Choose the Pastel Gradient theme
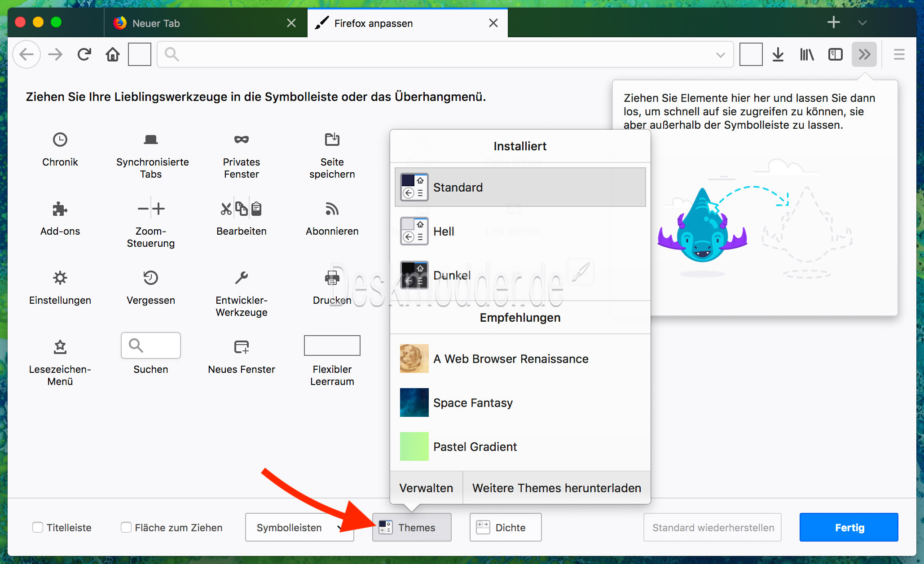The height and width of the screenshot is (564, 924). [x=520, y=446]
